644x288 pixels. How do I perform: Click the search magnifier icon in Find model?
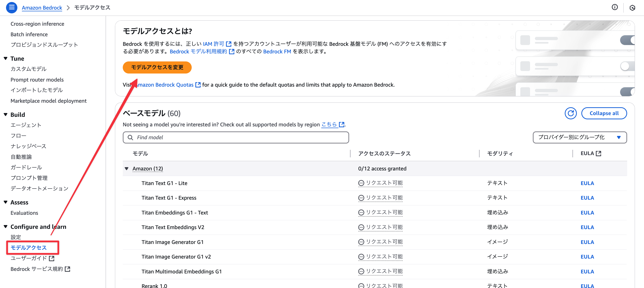[x=130, y=137]
